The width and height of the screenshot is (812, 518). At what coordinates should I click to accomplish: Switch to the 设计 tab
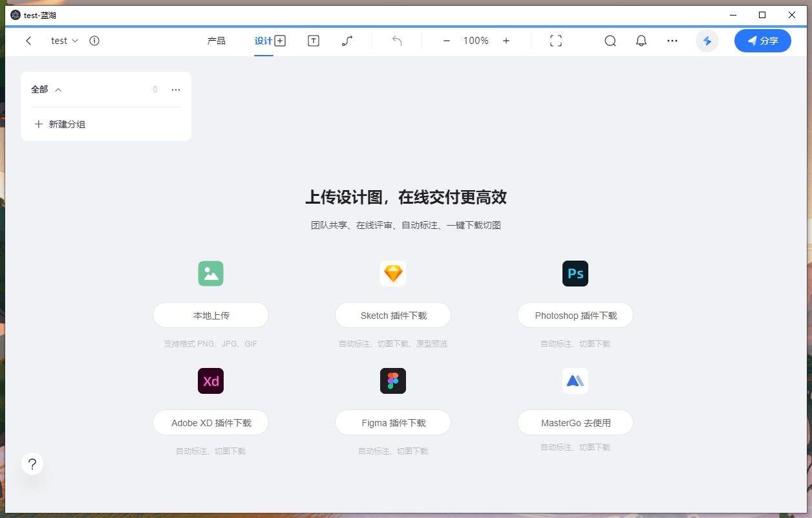(x=263, y=41)
